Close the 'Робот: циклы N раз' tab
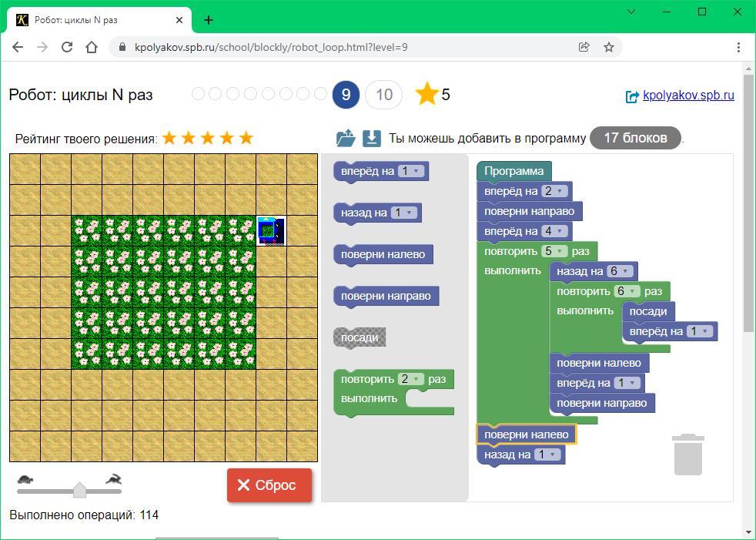The height and width of the screenshot is (540, 756). click(179, 20)
